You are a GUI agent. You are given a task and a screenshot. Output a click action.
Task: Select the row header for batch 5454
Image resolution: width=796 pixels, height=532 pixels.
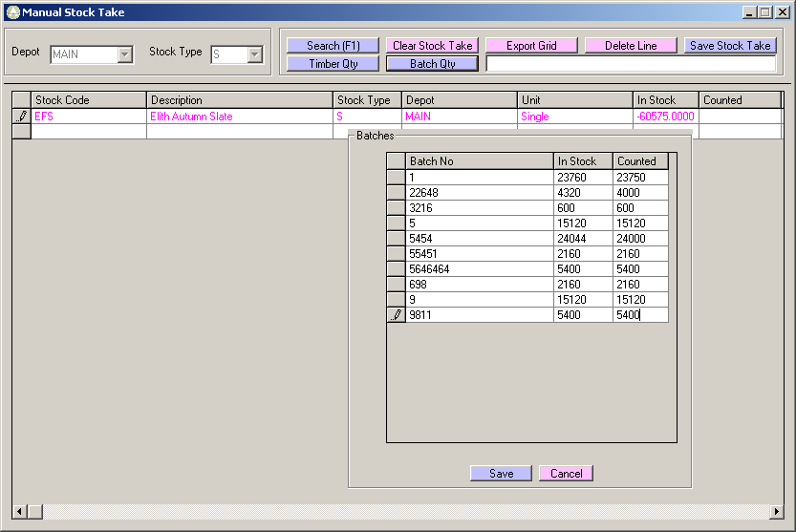click(396, 239)
